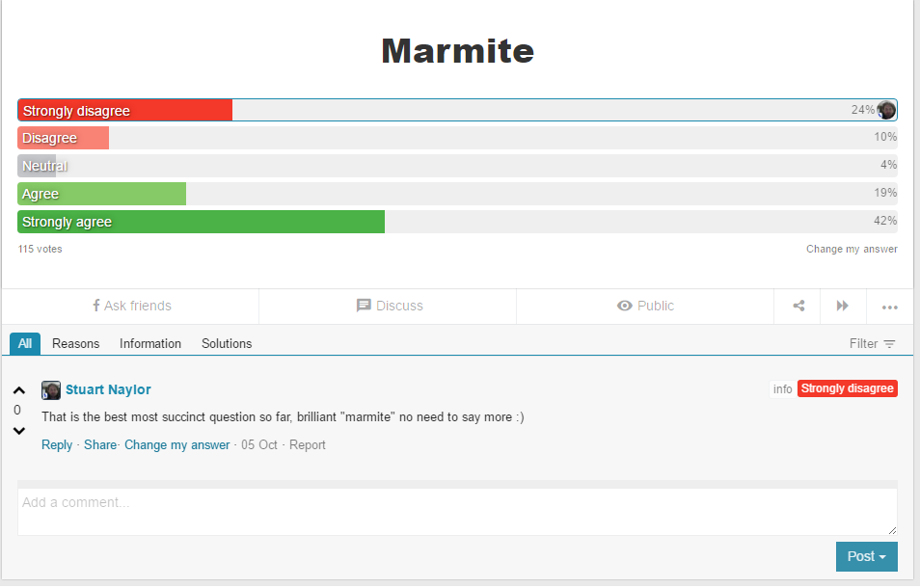920x588 pixels.
Task: Click the Filter icon
Action: click(889, 344)
